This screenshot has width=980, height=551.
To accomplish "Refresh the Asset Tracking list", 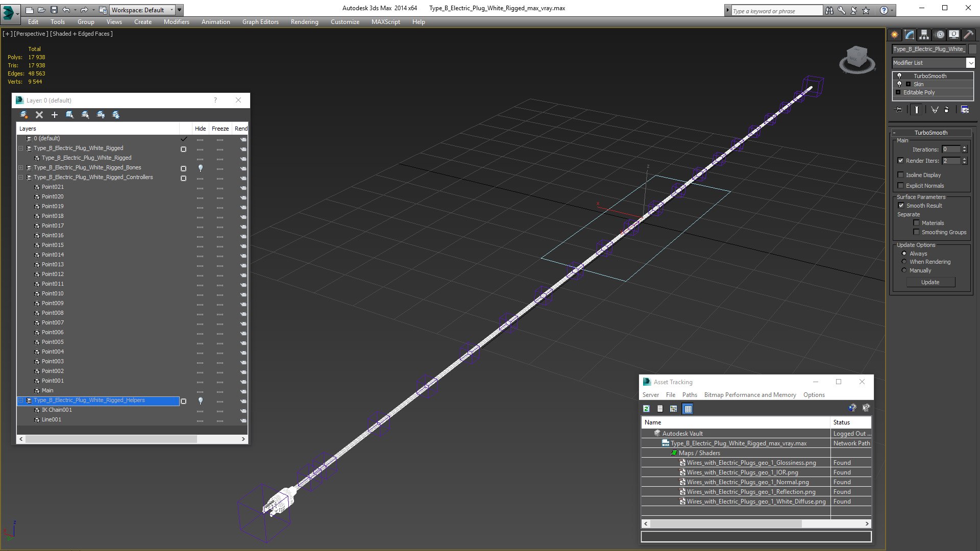I will click(646, 409).
